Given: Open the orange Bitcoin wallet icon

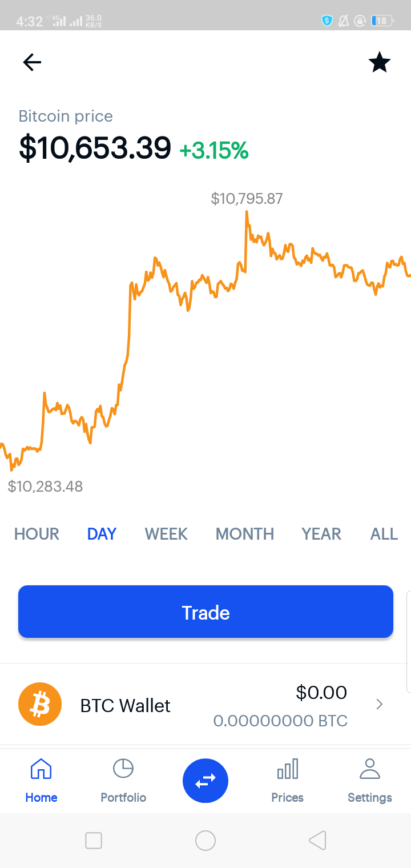Looking at the screenshot, I should (40, 705).
